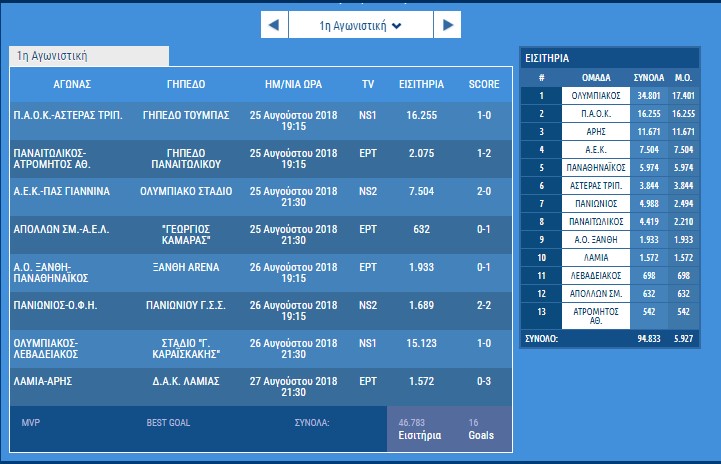Select ΟΛΥΜΠΙΑΚΟΣ in the tickets ranking
This screenshot has height=464, width=721.
[598, 96]
